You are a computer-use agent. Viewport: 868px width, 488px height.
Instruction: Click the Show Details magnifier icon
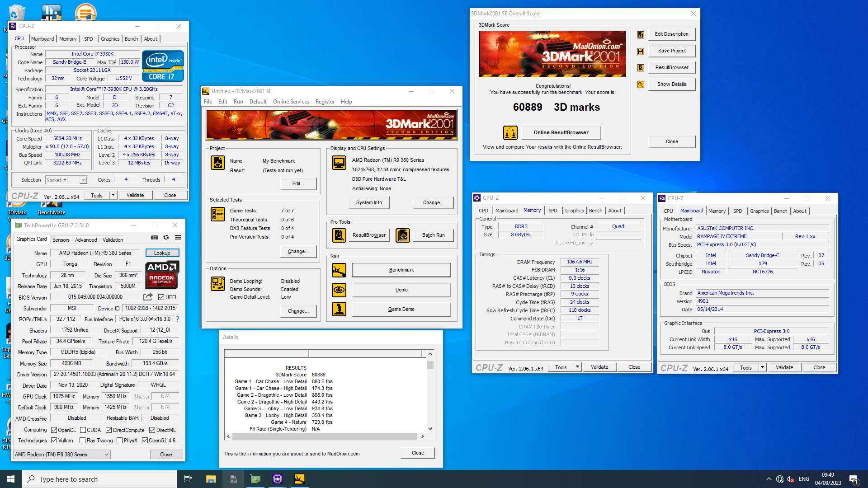point(641,84)
